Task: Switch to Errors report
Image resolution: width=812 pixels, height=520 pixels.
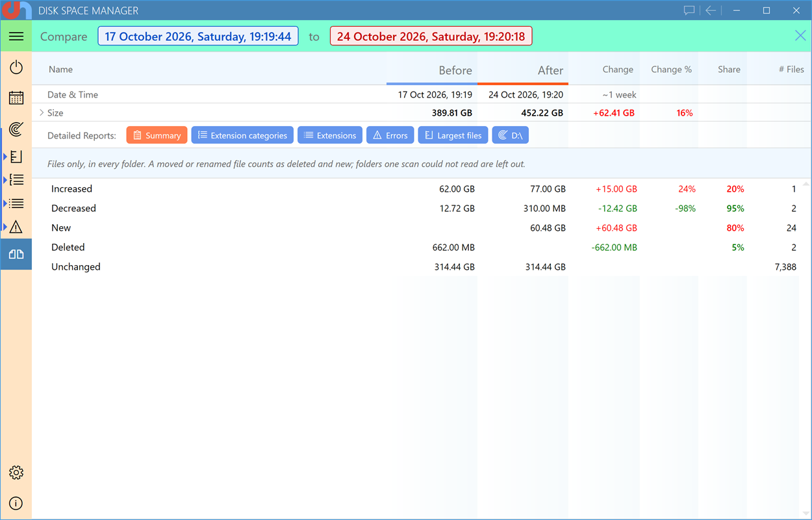Action: [x=390, y=135]
